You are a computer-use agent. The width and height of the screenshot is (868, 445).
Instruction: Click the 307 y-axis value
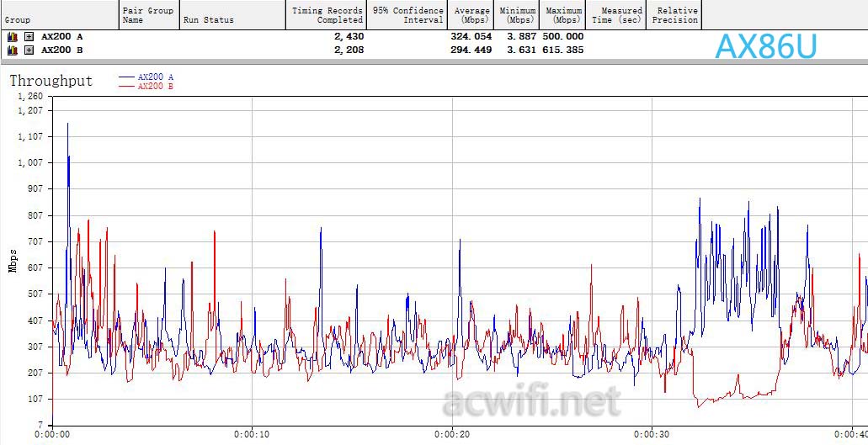click(x=35, y=347)
